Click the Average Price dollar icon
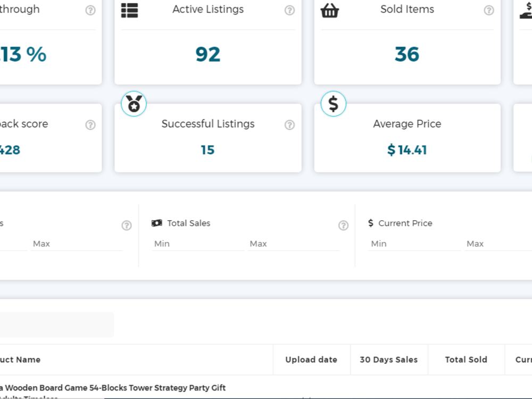532x399 pixels. click(334, 104)
